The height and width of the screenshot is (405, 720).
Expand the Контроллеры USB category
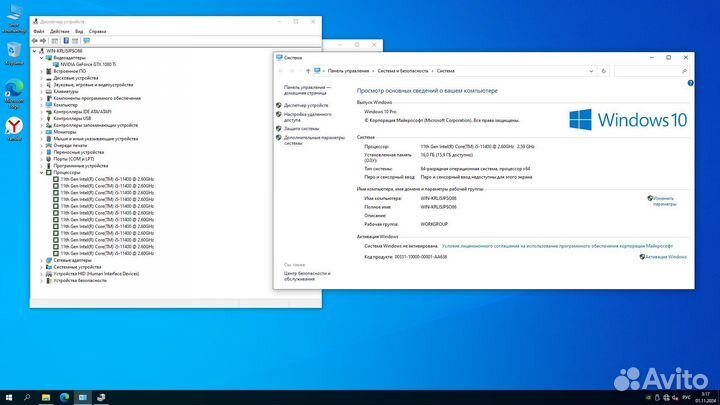coord(41,118)
